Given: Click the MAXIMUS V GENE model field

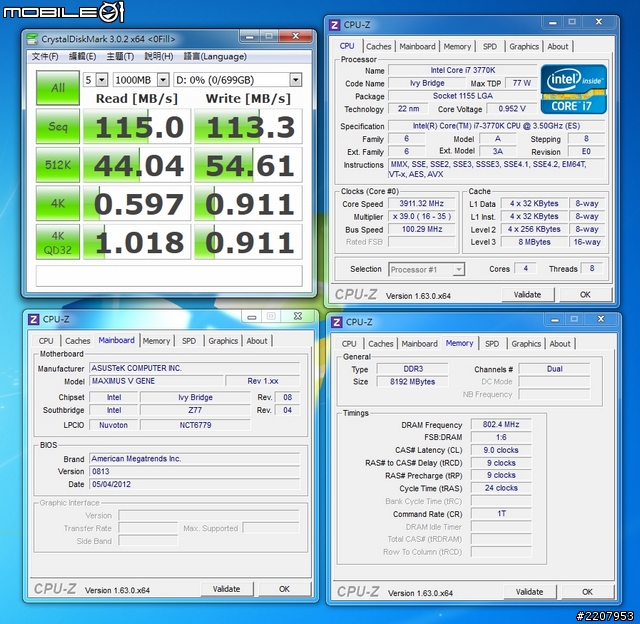Looking at the screenshot, I should coord(157,381).
